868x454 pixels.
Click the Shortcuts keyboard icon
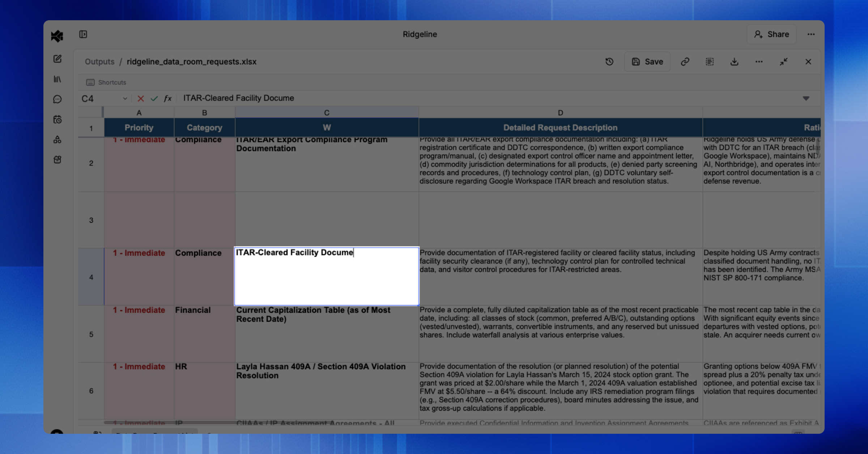[90, 82]
